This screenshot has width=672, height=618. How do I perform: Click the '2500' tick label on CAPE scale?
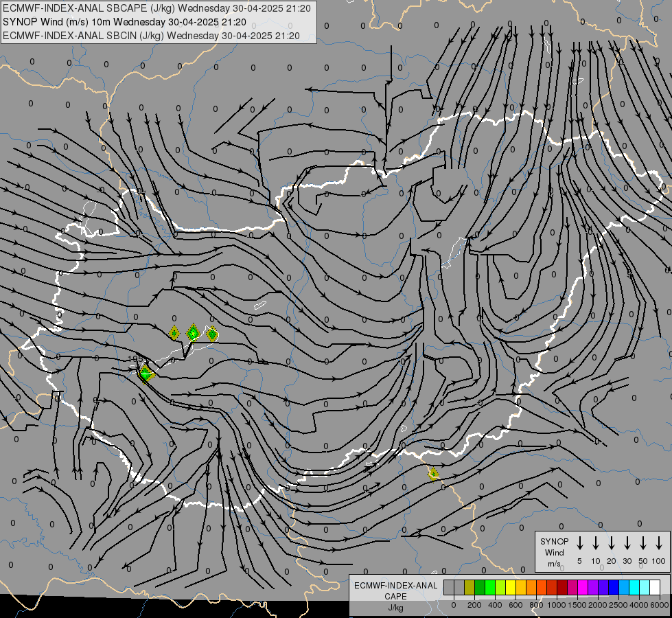[618, 605]
